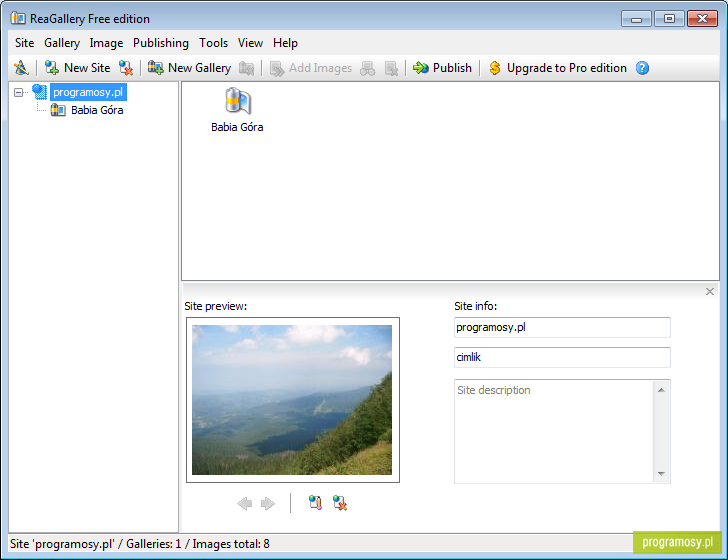Select the Babia Góra gallery icon in main pane
Viewport: 728px width, 560px height.
tap(237, 110)
